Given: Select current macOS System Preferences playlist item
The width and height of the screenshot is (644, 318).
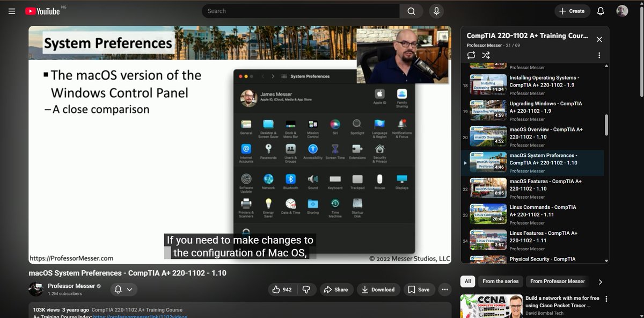Looking at the screenshot, I should coord(532,163).
